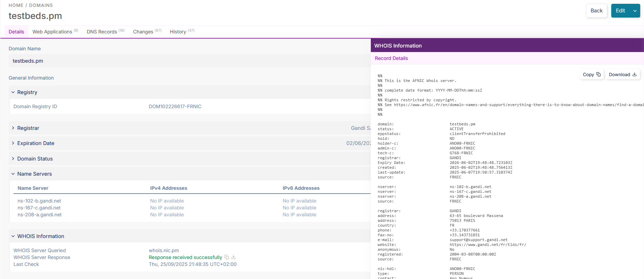Click name server ns-102-b.gandi.net
The width and height of the screenshot is (644, 279).
pyautogui.click(x=39, y=201)
